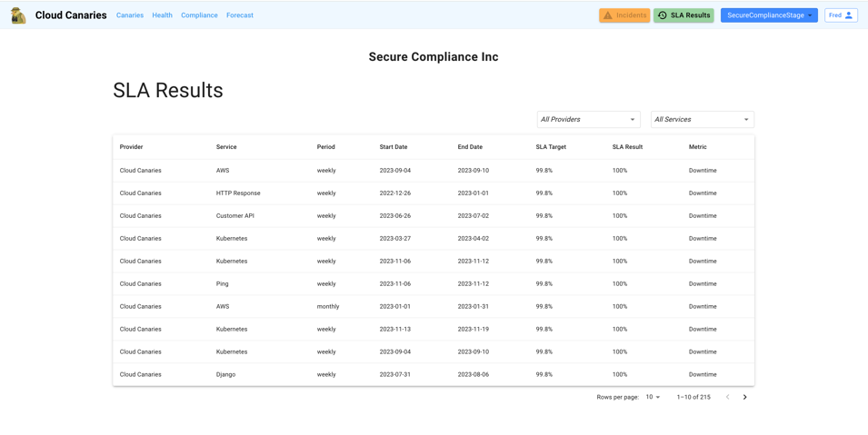Click the Secure Compliance Inc heading

[434, 57]
